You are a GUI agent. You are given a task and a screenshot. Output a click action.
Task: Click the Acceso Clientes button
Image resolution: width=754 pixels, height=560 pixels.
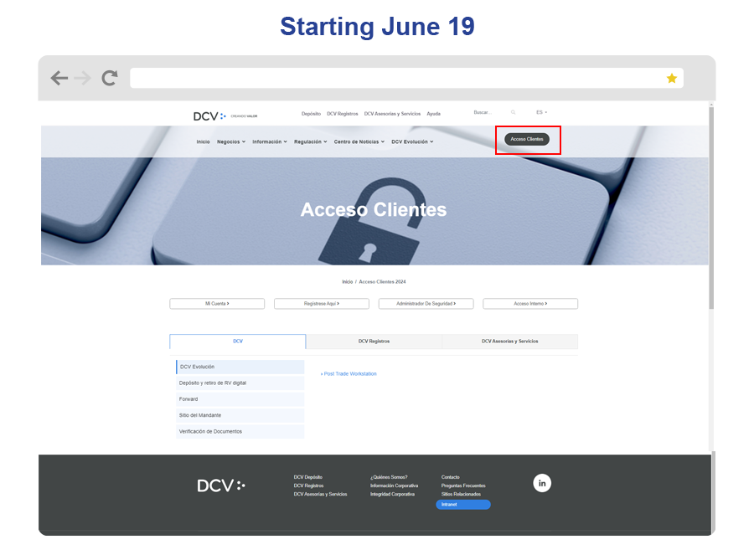[527, 139]
